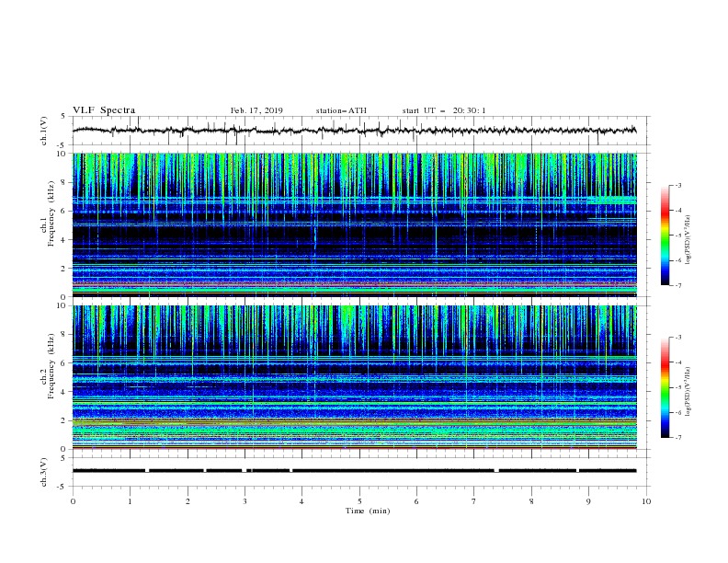Click time axis tick label "4"
This screenshot has height=563, width=728.
(x=301, y=501)
